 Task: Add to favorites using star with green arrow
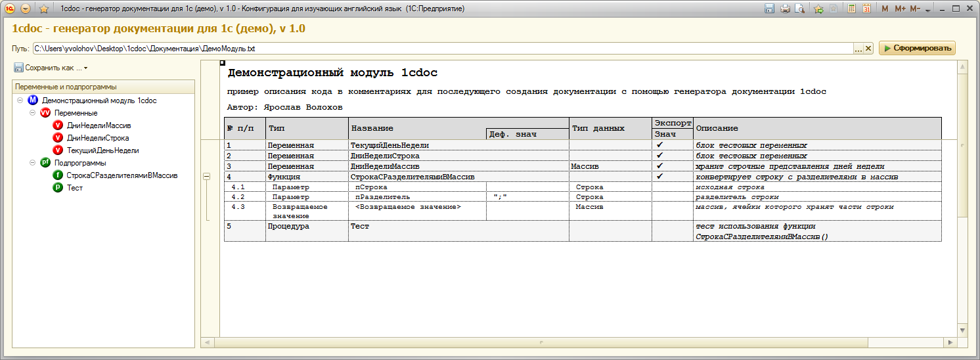(818, 9)
